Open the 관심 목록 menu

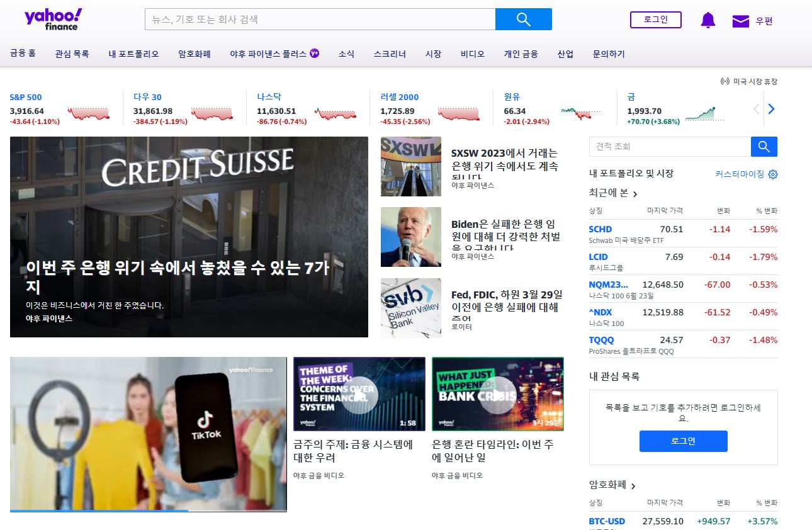coord(72,54)
